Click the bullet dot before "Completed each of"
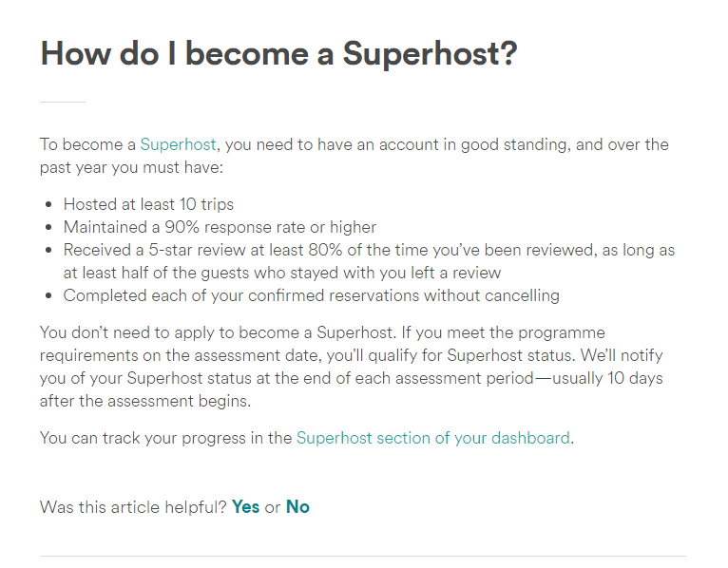 (49, 296)
